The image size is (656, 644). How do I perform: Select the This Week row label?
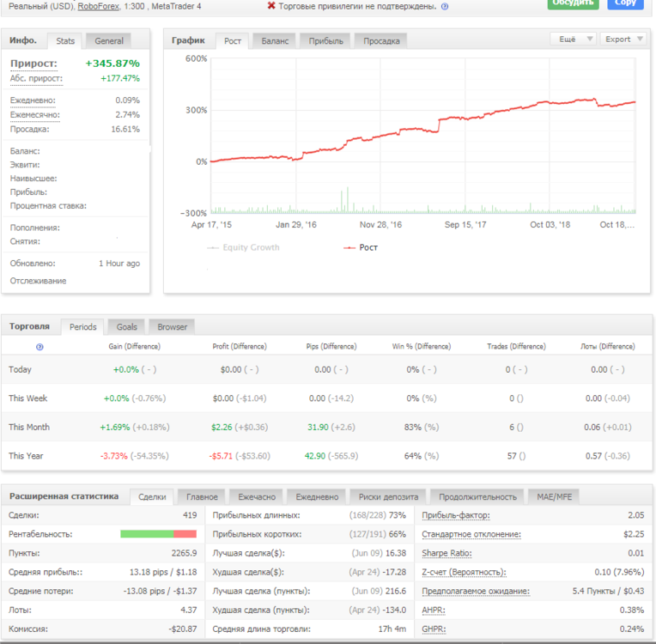coord(28,398)
